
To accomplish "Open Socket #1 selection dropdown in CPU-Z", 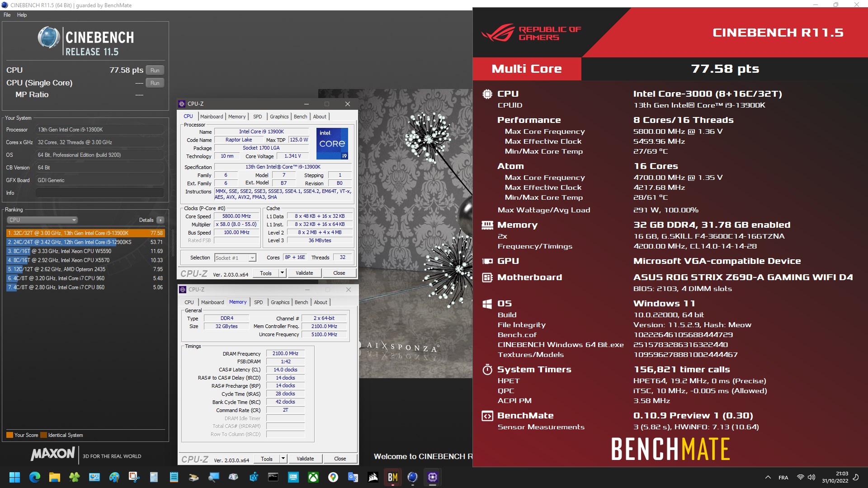I will 235,258.
